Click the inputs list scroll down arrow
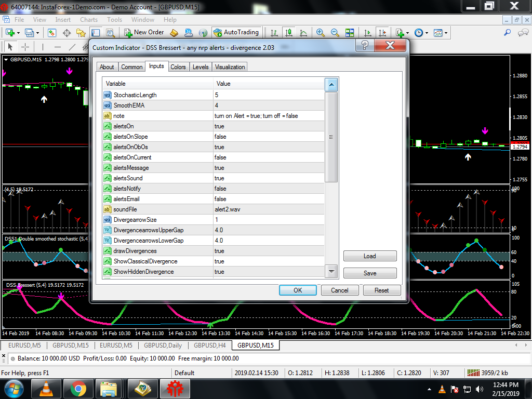 pos(331,271)
